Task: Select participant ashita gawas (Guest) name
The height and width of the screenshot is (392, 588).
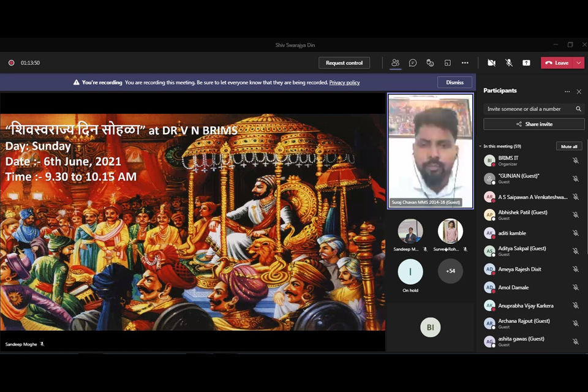Action: [521, 339]
